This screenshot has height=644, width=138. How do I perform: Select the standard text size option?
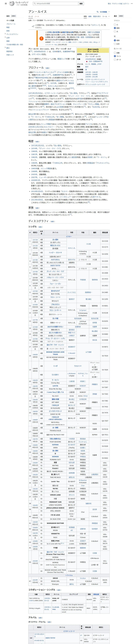(115, 28)
